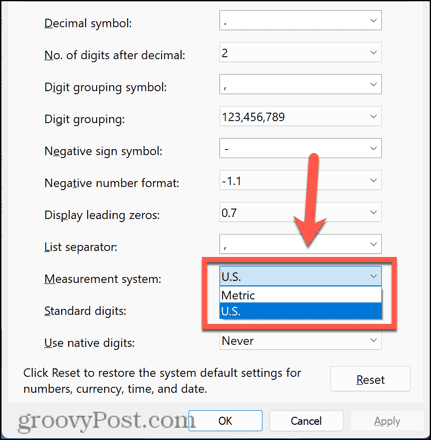Open the Digit grouping dropdown showing 123,456,789
The width and height of the screenshot is (431, 440).
(300, 116)
